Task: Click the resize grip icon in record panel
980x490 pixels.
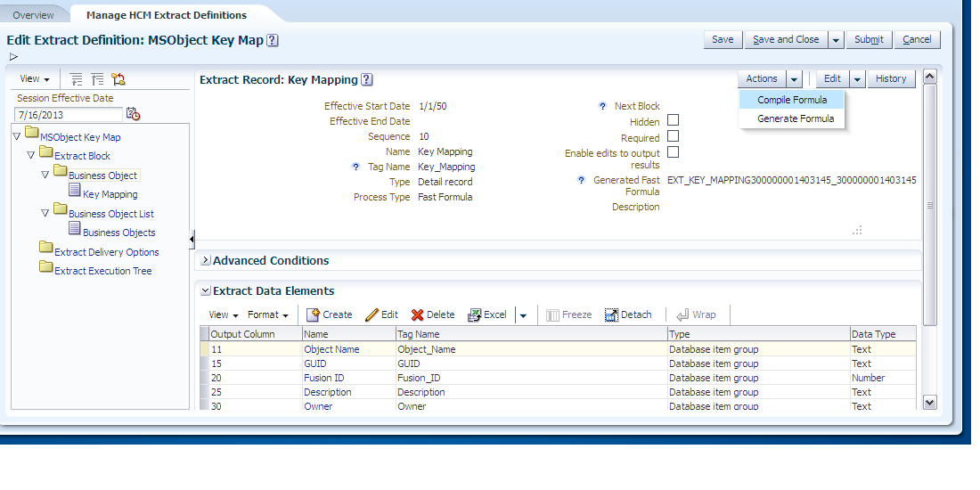Action: tap(857, 230)
